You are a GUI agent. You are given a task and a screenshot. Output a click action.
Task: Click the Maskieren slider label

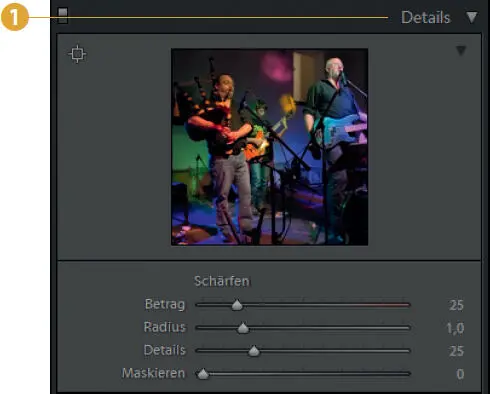153,373
